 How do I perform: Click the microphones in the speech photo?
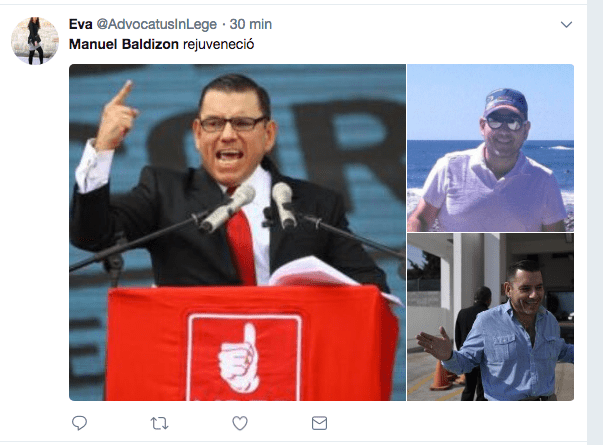[248, 207]
